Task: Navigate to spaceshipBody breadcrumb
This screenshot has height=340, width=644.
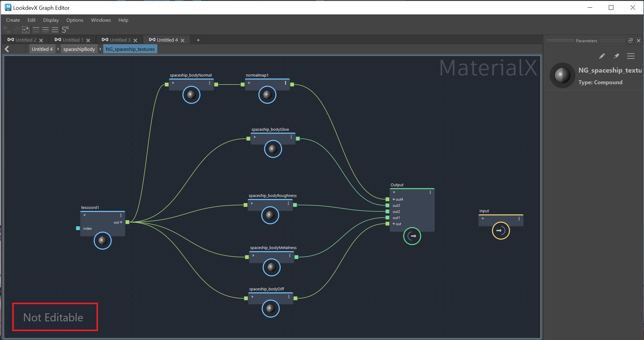Action: [79, 49]
